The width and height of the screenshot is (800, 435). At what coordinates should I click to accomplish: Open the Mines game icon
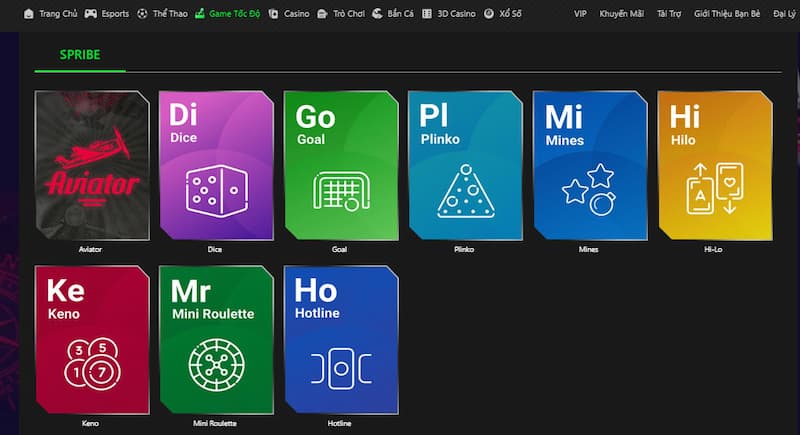point(590,166)
